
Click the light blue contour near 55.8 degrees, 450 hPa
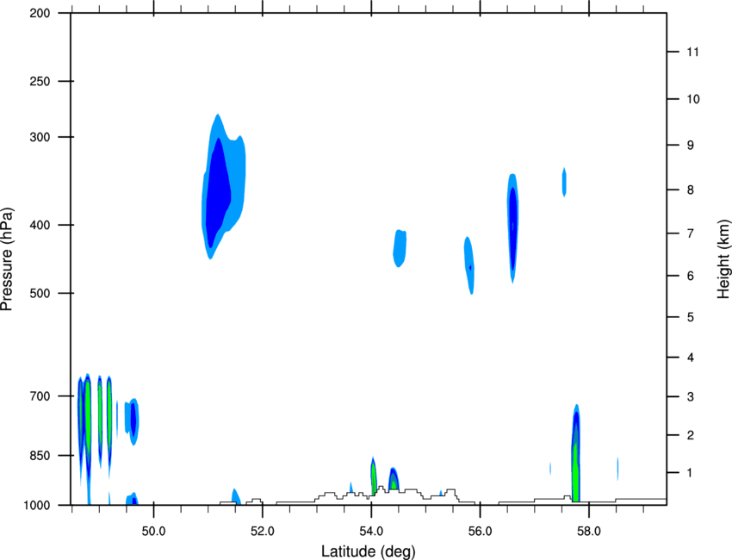pyautogui.click(x=469, y=264)
